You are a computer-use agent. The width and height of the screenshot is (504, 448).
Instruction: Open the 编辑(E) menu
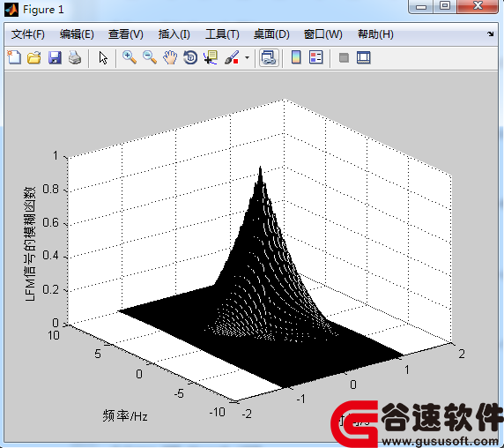point(77,34)
